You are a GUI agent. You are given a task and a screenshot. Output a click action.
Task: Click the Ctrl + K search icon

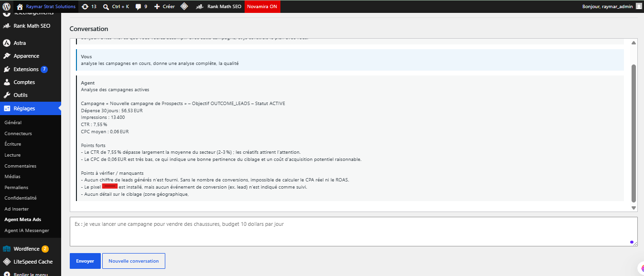point(106,7)
